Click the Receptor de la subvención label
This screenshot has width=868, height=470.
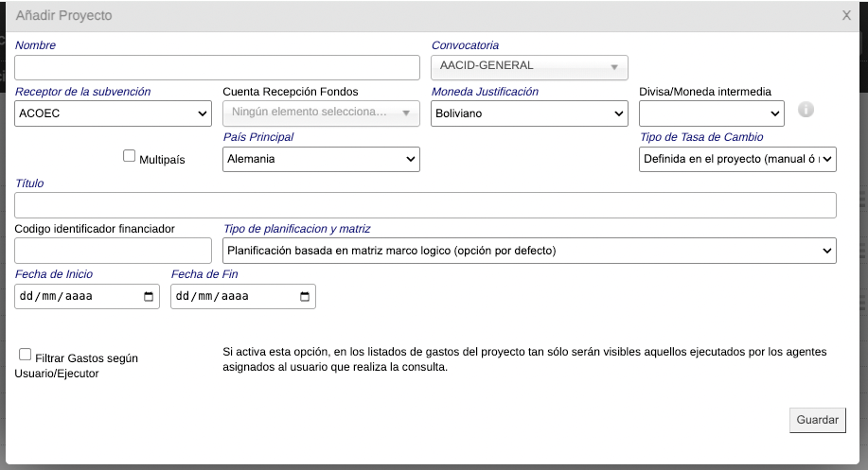click(x=82, y=92)
